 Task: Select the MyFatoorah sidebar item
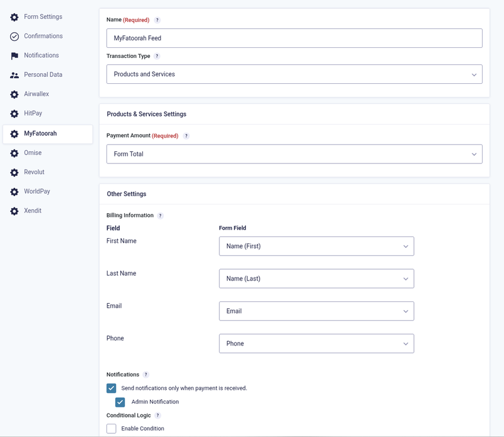[x=48, y=134]
